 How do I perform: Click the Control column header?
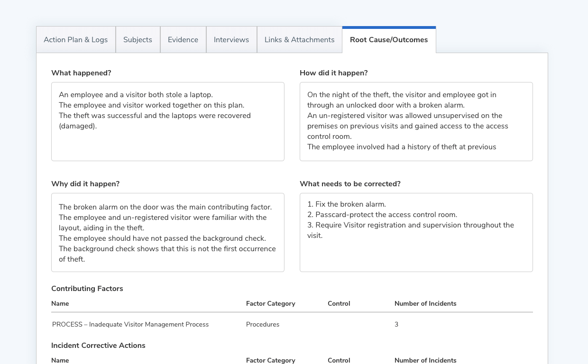[x=339, y=303]
